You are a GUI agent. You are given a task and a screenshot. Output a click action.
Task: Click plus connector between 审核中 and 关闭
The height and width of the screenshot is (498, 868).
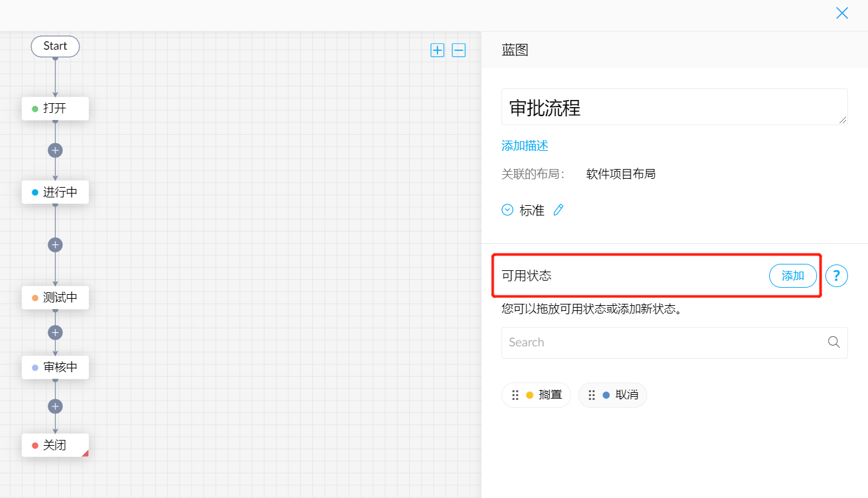(x=56, y=406)
